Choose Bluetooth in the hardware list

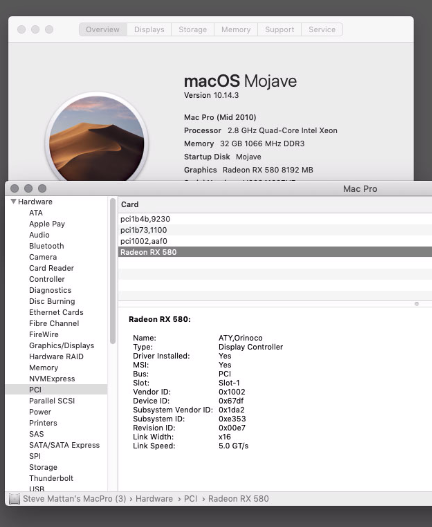tap(47, 246)
